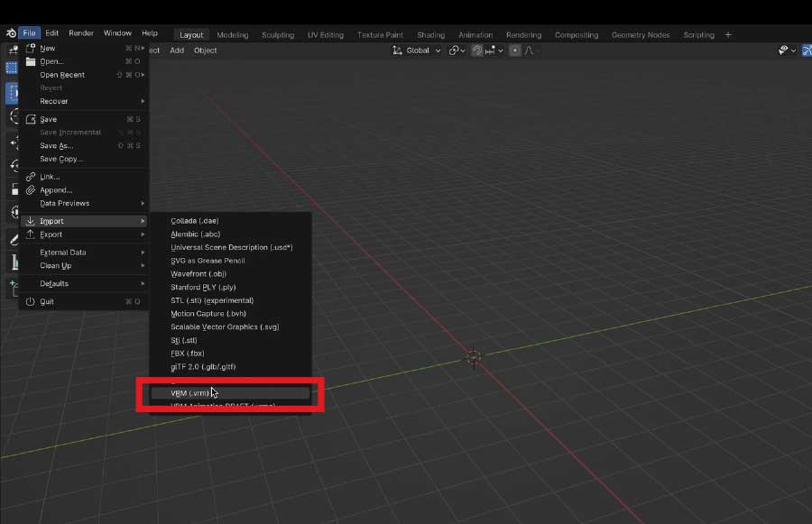The height and width of the screenshot is (524, 812).
Task: Click the Blender logo icon
Action: (x=11, y=33)
